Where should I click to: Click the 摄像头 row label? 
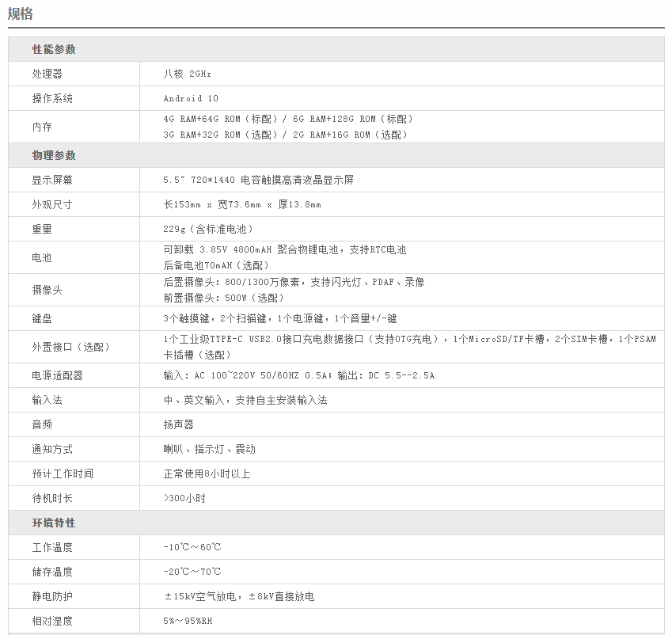47,290
